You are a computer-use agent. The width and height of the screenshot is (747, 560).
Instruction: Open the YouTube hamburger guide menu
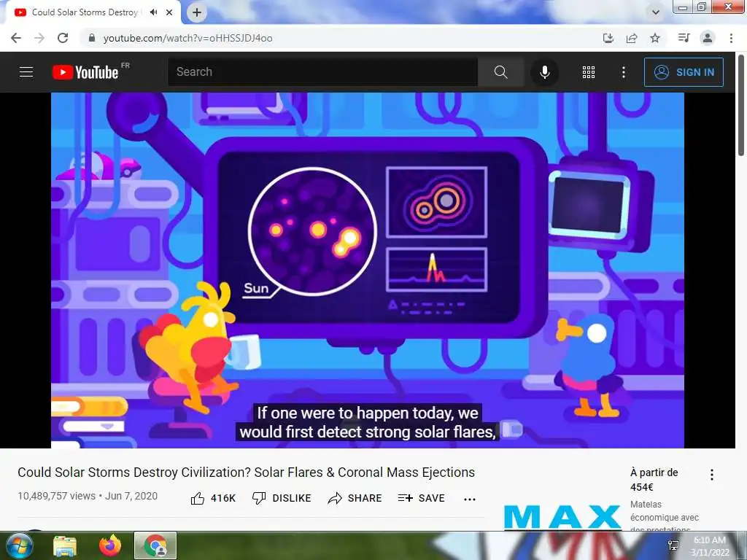click(26, 72)
